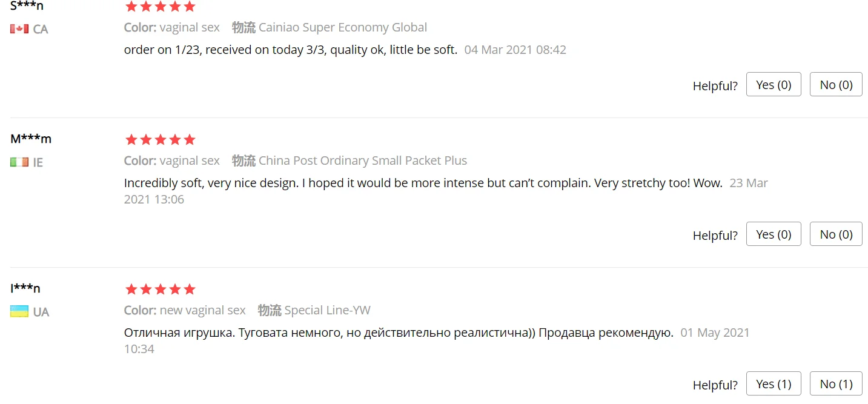Vote No (0) on the Ireland review

tap(835, 234)
